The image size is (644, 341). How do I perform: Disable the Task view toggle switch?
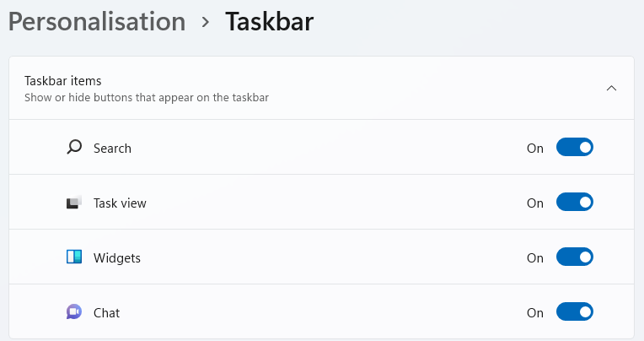tap(575, 203)
